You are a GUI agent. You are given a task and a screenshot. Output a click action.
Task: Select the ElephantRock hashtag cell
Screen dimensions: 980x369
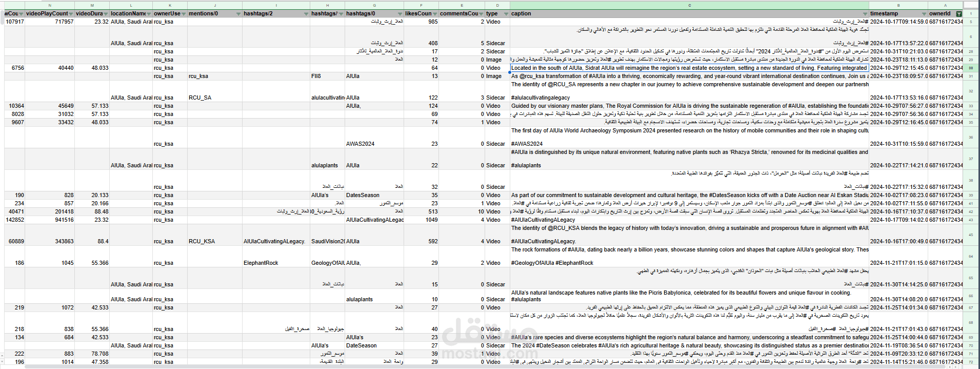(x=276, y=256)
